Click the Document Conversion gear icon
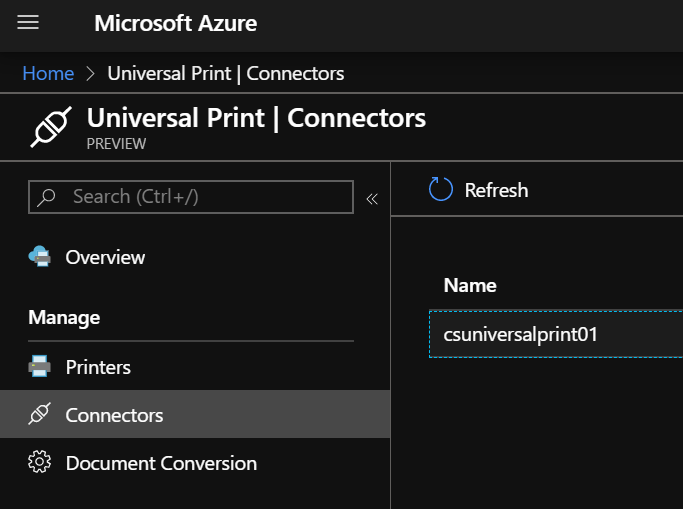Screen dimensions: 683x509 pos(40,463)
